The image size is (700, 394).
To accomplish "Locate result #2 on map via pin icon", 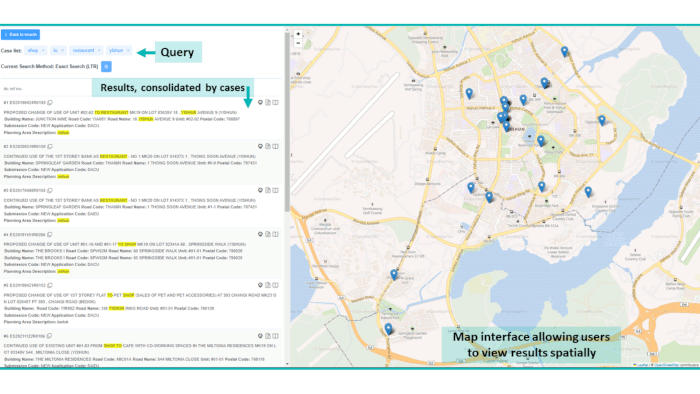I will [x=260, y=146].
